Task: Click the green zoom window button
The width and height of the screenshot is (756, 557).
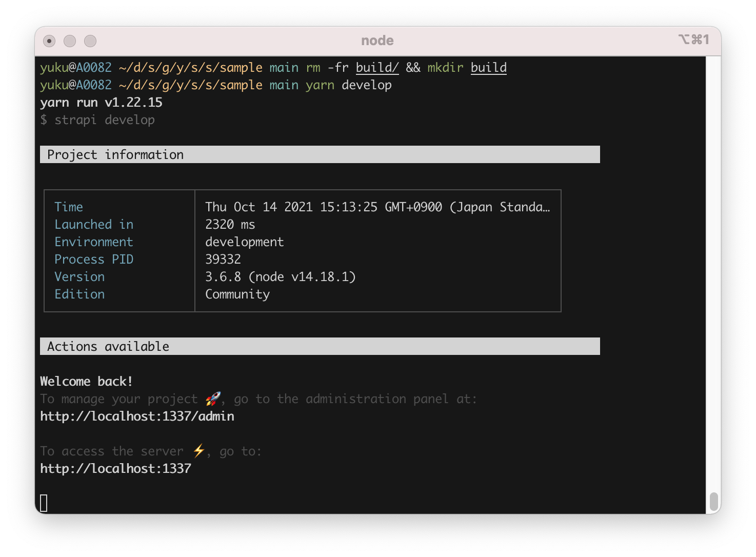Action: pos(90,41)
